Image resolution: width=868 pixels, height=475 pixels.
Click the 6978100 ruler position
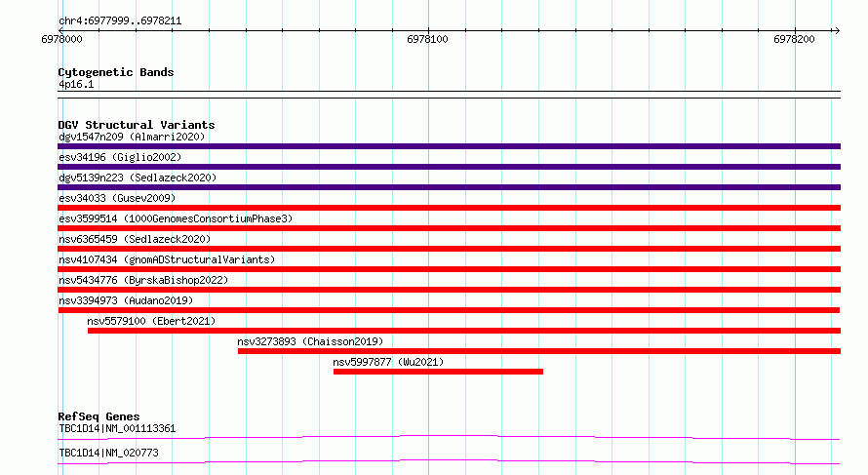pos(427,39)
